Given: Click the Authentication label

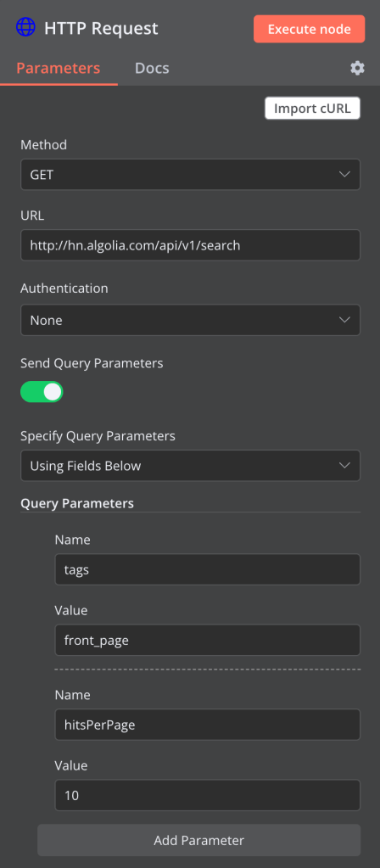Looking at the screenshot, I should tap(64, 288).
